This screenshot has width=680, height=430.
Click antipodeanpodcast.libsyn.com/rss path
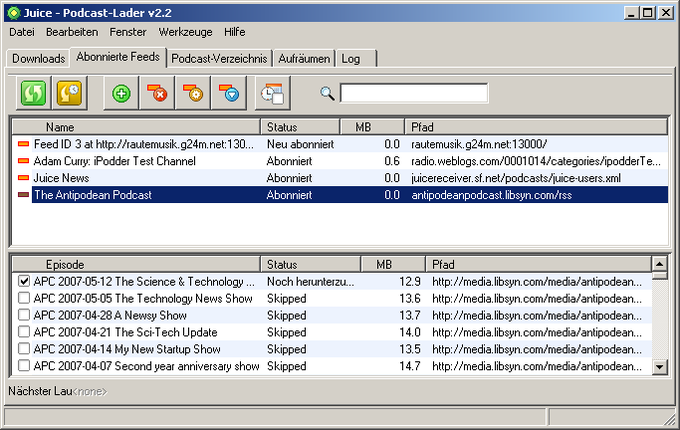click(x=491, y=195)
